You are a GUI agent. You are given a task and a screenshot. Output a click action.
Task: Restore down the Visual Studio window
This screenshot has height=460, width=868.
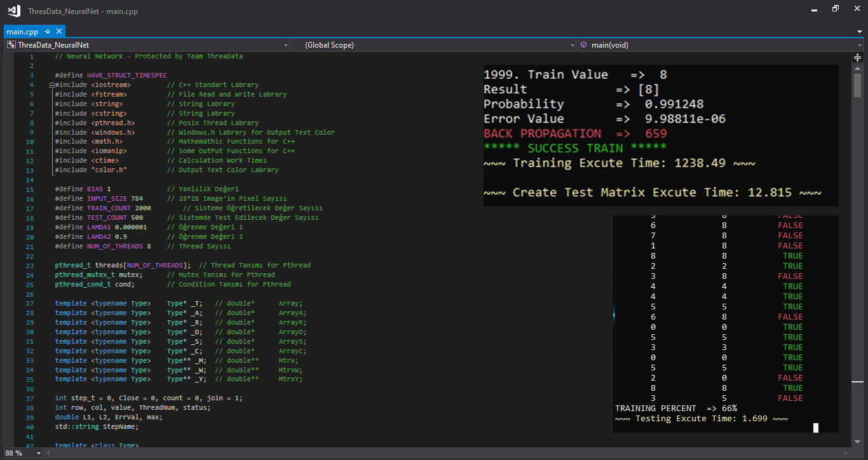point(836,10)
